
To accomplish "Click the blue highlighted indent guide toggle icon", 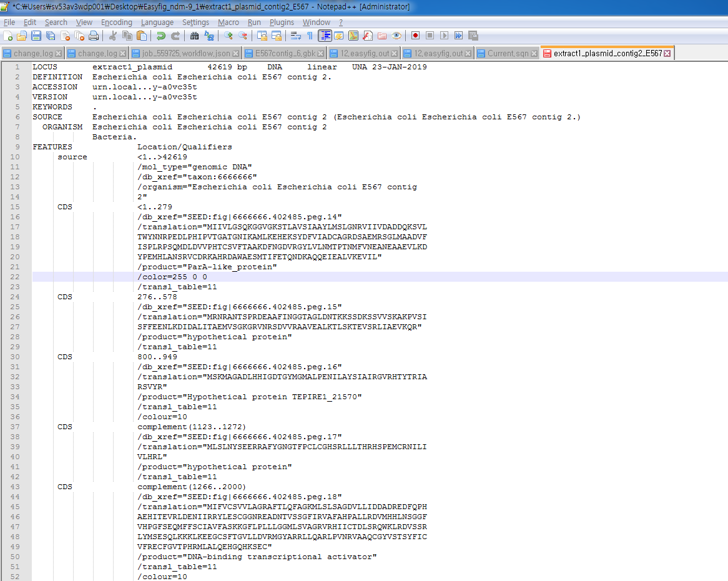I will (x=326, y=35).
